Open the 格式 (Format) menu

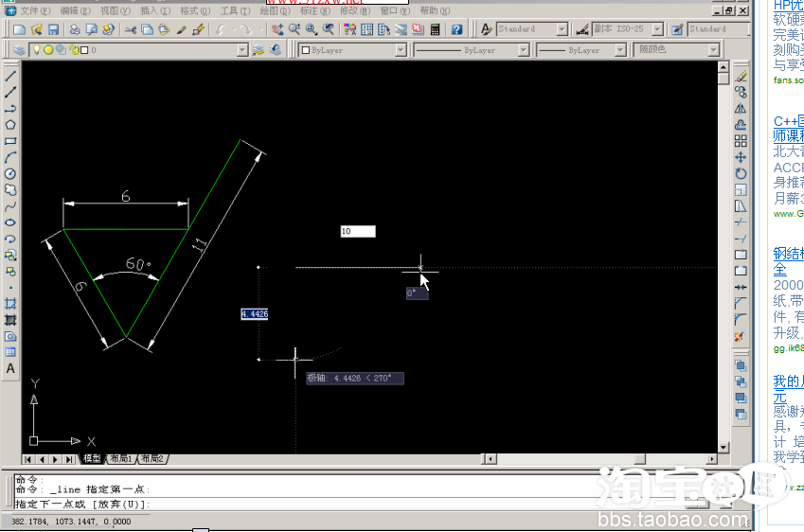(195, 10)
